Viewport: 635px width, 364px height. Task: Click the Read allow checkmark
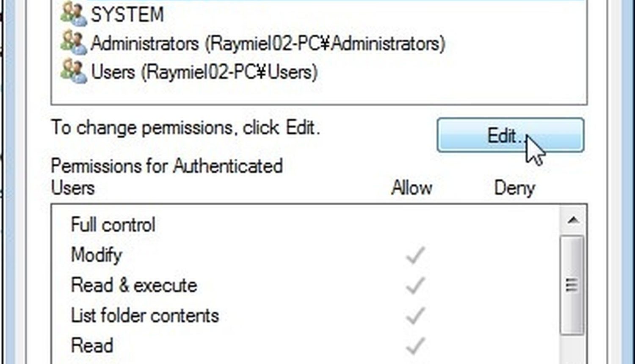tap(415, 346)
